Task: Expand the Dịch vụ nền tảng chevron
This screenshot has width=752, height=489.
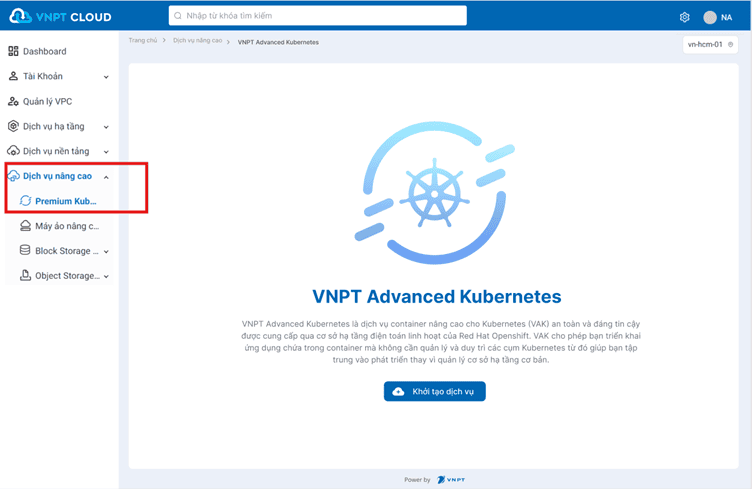Action: pos(106,152)
